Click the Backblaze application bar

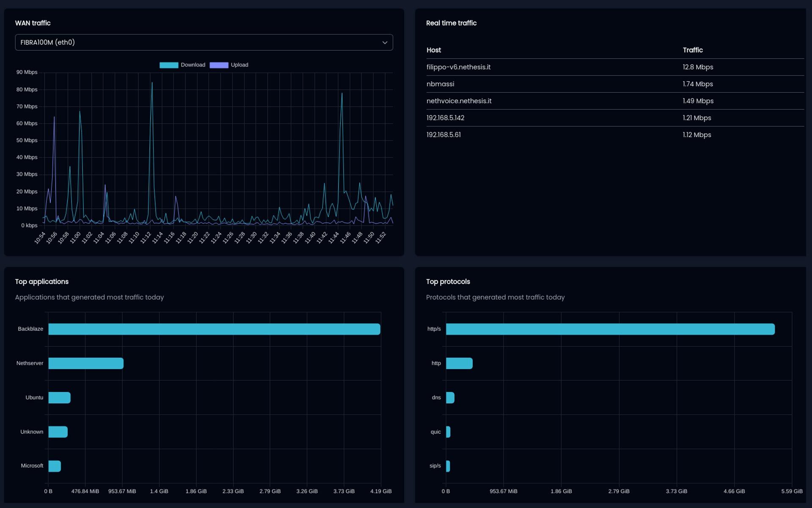pyautogui.click(x=214, y=329)
